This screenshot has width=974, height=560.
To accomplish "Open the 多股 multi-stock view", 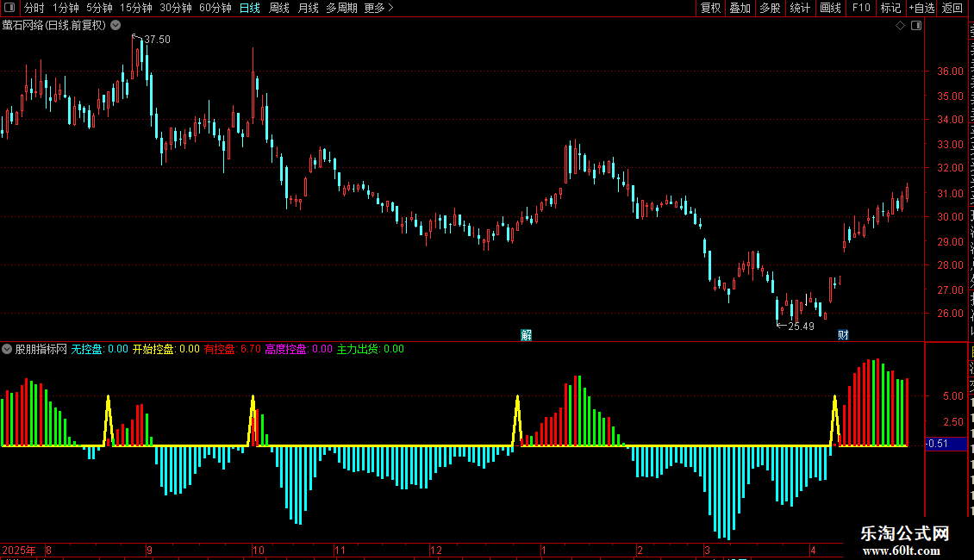I will (x=771, y=8).
